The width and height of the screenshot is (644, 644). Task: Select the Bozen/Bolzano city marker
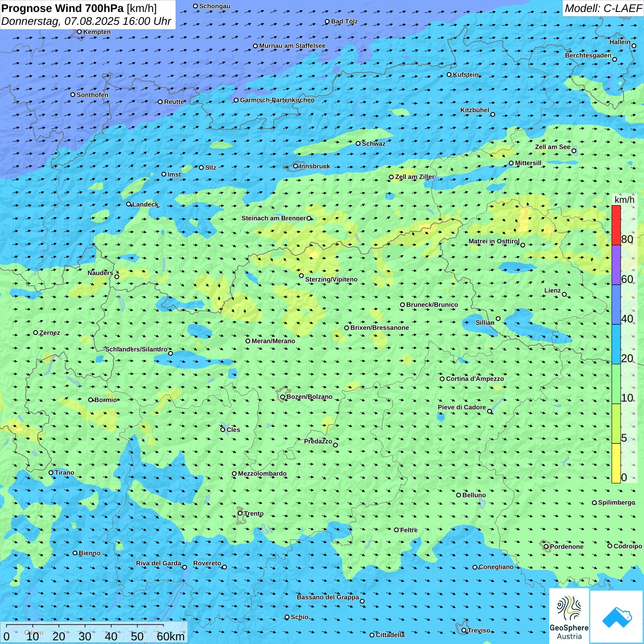point(282,397)
